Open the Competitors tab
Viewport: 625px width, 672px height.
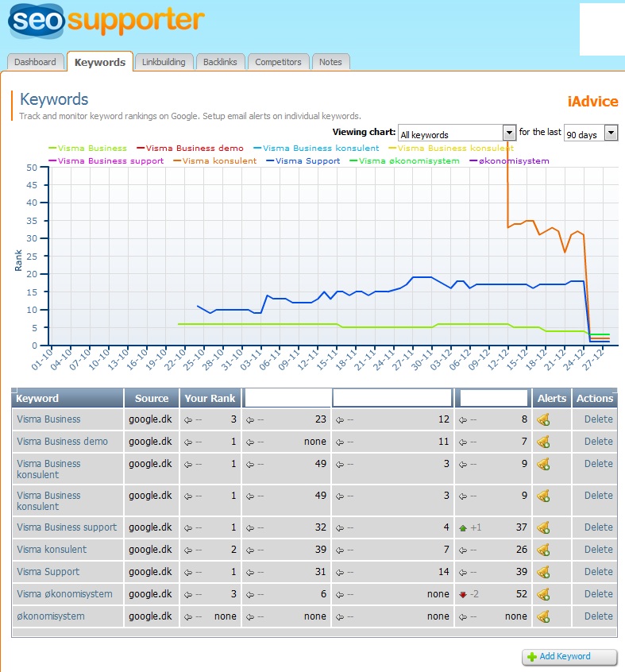278,62
